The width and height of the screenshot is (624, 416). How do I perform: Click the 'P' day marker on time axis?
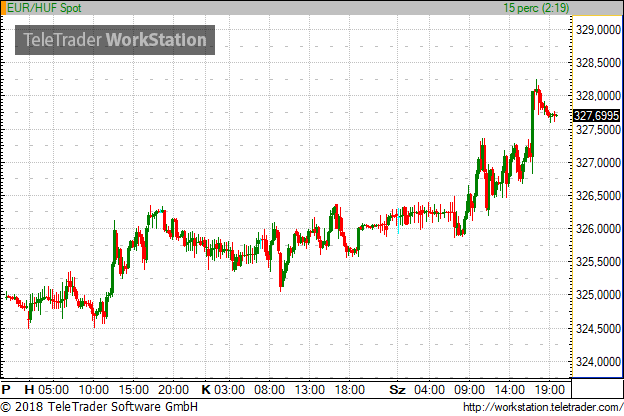coord(6,389)
